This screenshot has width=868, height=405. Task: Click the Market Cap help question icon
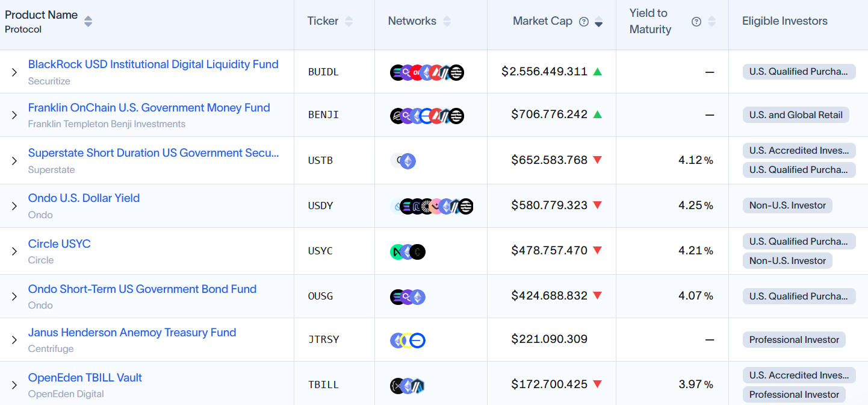(583, 22)
